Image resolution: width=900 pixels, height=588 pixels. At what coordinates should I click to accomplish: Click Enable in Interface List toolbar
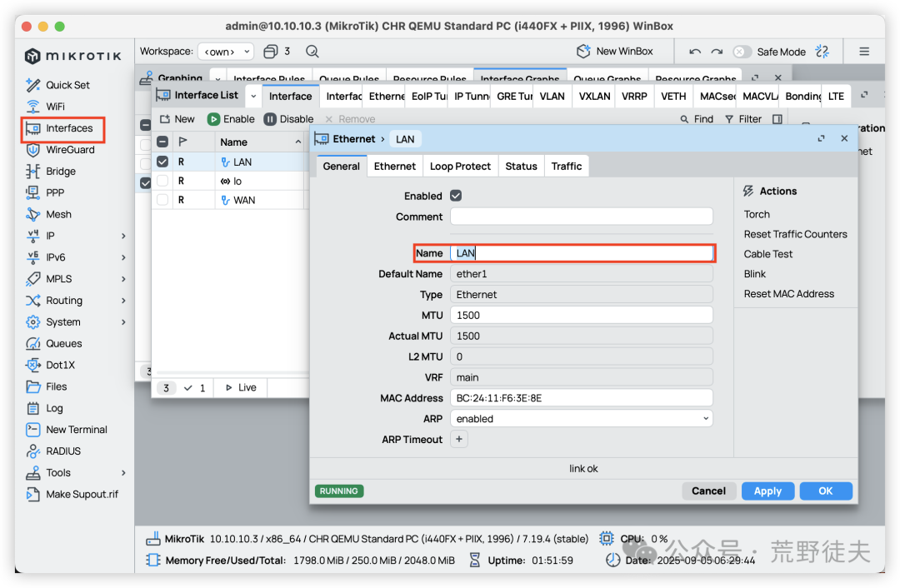[x=231, y=119]
